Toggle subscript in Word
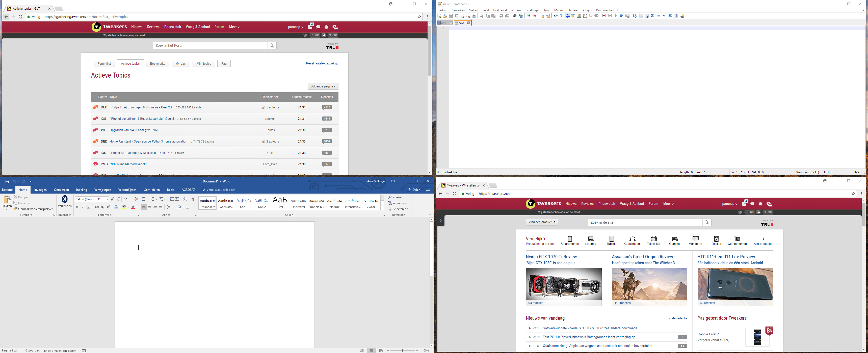This screenshot has width=868, height=353. [x=103, y=207]
